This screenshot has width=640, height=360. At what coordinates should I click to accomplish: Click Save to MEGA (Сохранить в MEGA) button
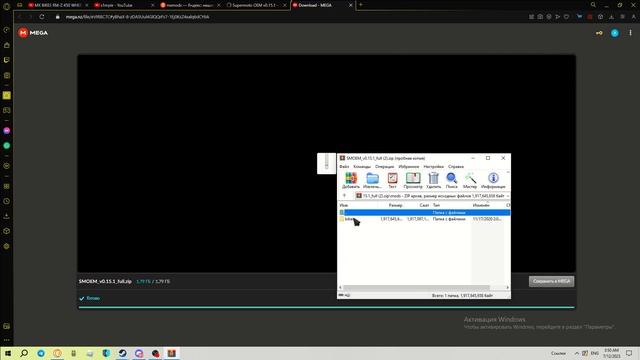[x=551, y=281]
